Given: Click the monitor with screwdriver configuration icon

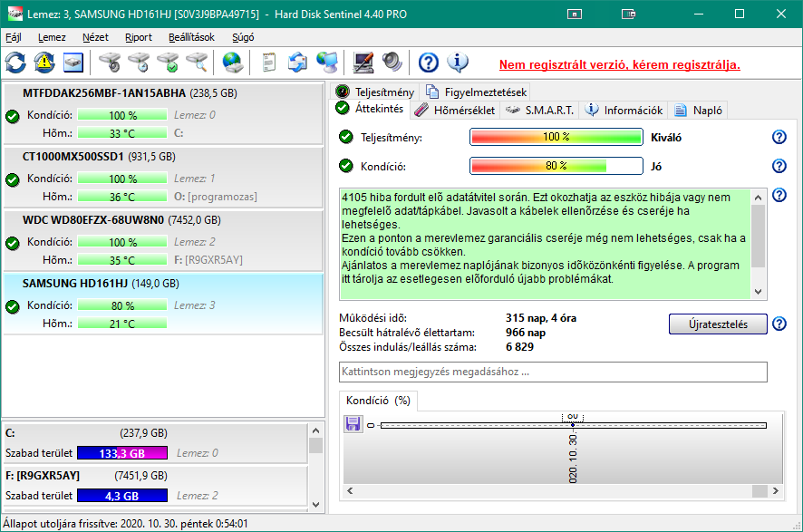Looking at the screenshot, I should pyautogui.click(x=363, y=63).
